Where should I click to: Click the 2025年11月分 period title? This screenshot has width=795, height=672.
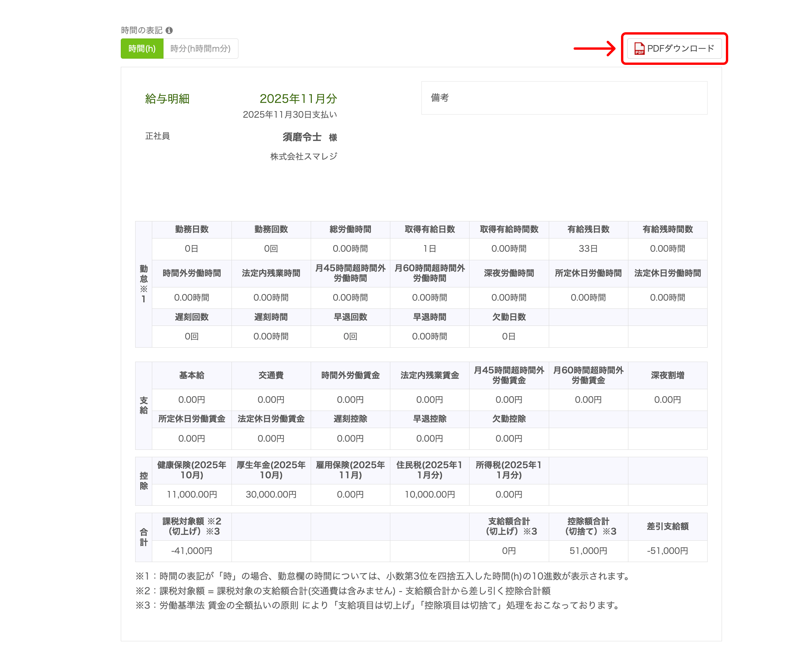point(298,99)
